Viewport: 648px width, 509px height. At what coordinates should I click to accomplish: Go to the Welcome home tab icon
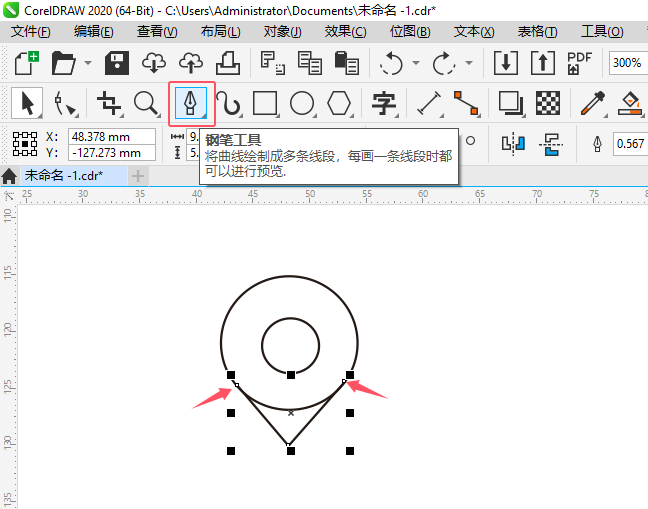coord(9,176)
